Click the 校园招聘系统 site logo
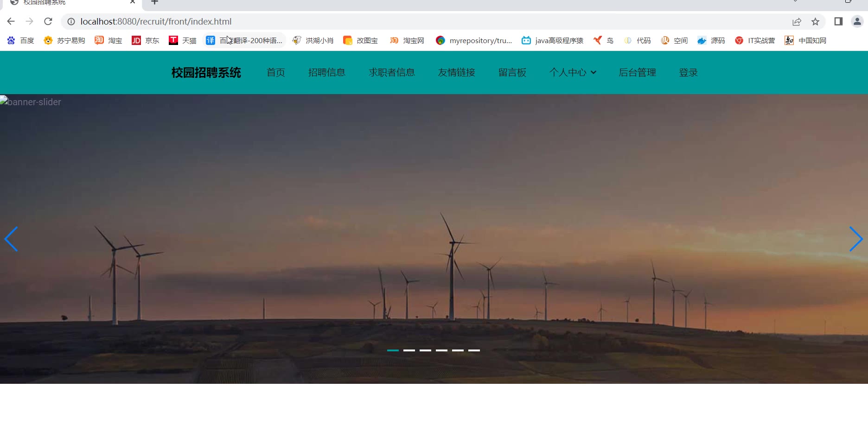Viewport: 868px width, 445px height. pos(206,73)
